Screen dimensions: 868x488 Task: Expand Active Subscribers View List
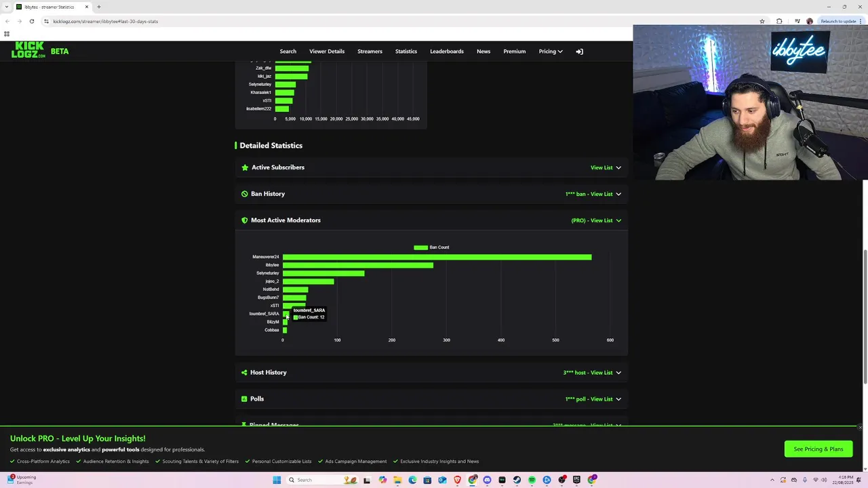[606, 167]
